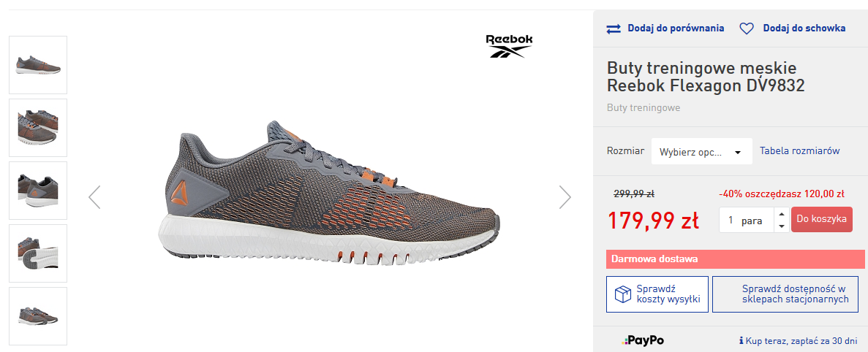Click the Reebok brand logo

tap(509, 46)
